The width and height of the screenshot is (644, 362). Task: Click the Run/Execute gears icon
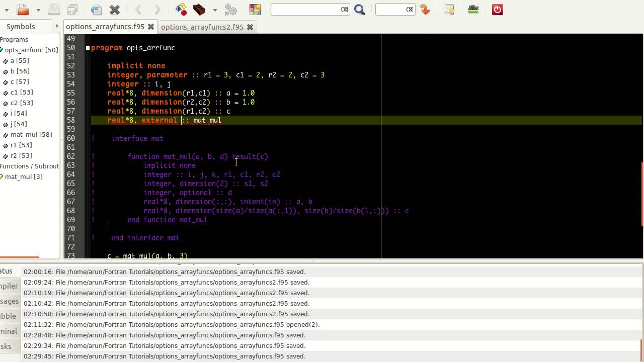[230, 10]
